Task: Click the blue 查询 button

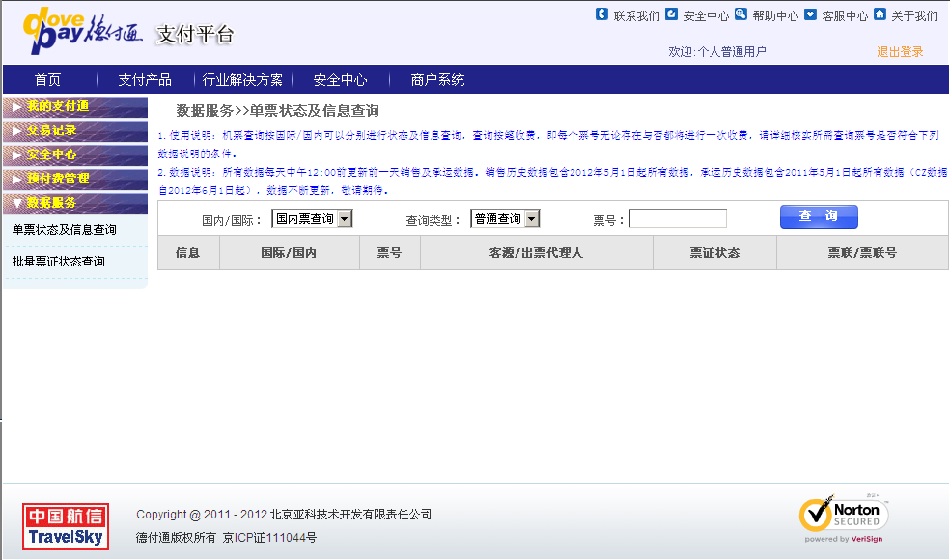Action: [x=818, y=217]
